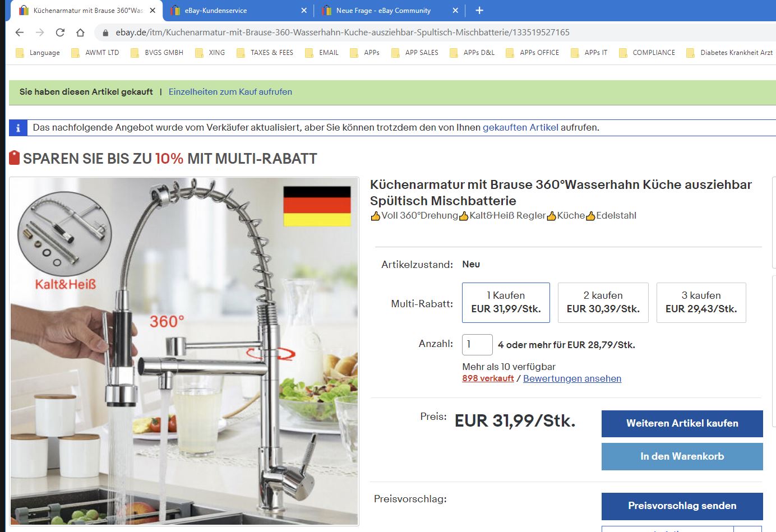776x532 pixels.
Task: Open the COMPLIANCE bookmark folder
Action: (647, 53)
